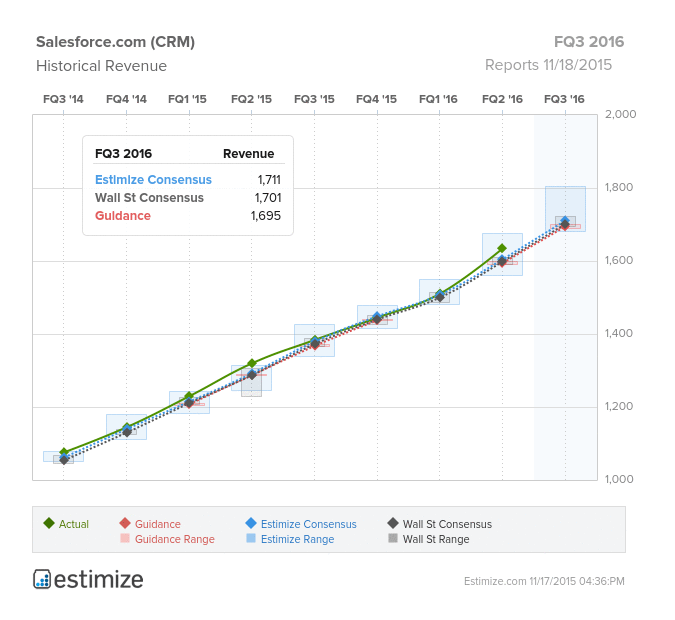
Task: Click the 1,400 y-axis label
Action: pyautogui.click(x=619, y=333)
